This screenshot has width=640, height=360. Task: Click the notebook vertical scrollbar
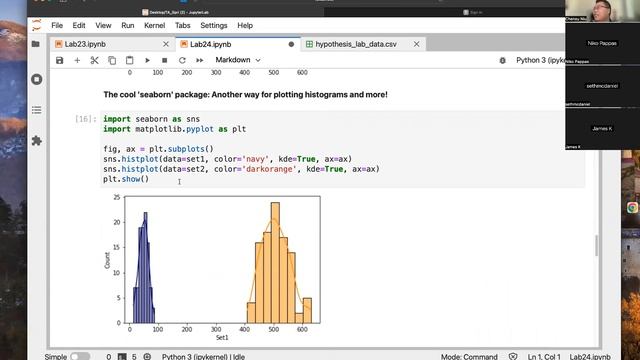pyautogui.click(x=596, y=245)
